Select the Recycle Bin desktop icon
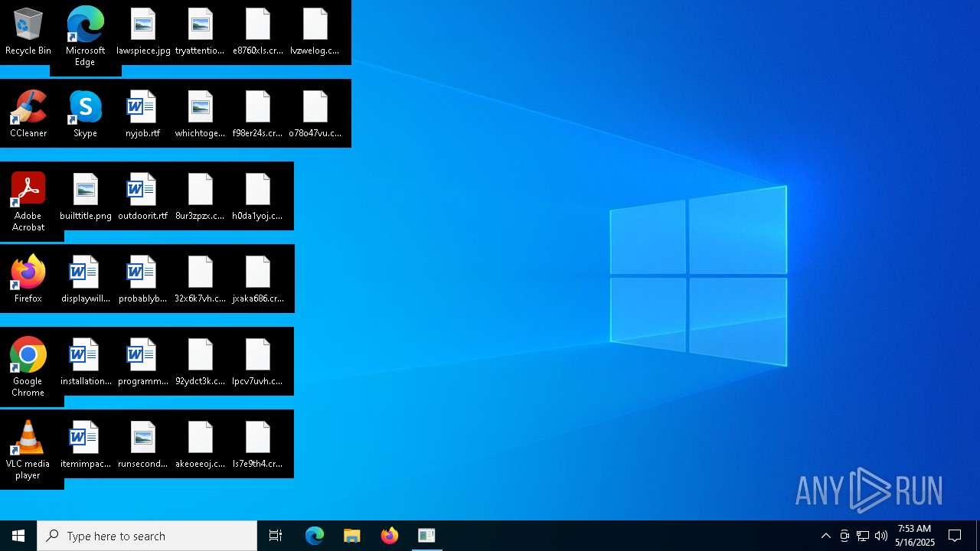This screenshot has height=551, width=980. coord(28,32)
